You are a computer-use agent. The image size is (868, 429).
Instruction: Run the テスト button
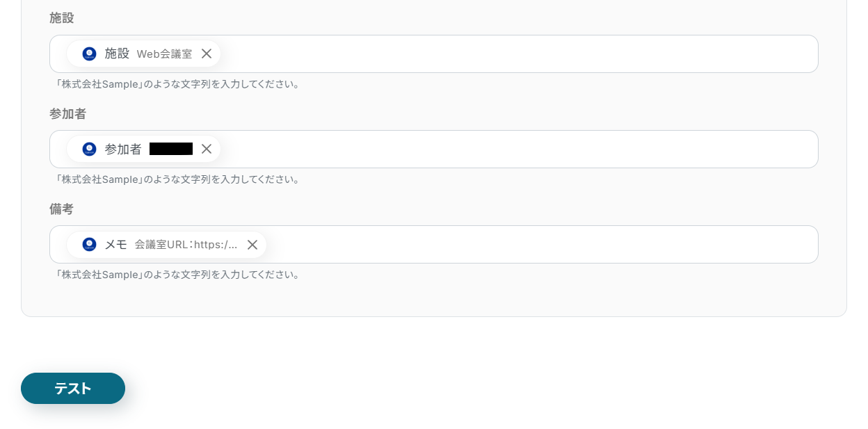point(73,388)
